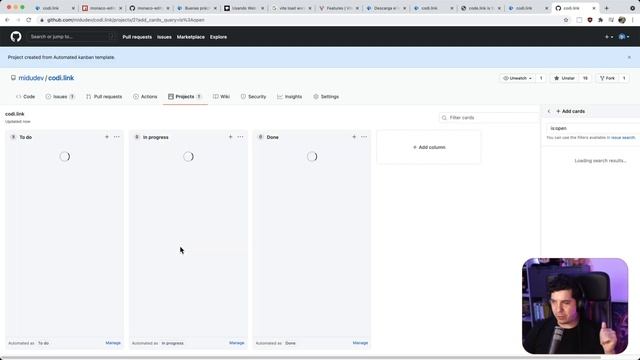Open the user avatar menu
Viewport: 640px width, 360px height.
point(624,37)
